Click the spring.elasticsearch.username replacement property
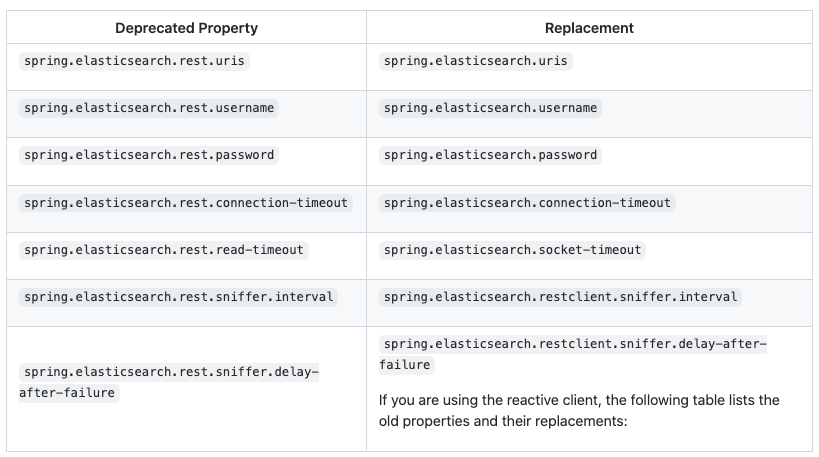This screenshot has width=819, height=457. 490,108
